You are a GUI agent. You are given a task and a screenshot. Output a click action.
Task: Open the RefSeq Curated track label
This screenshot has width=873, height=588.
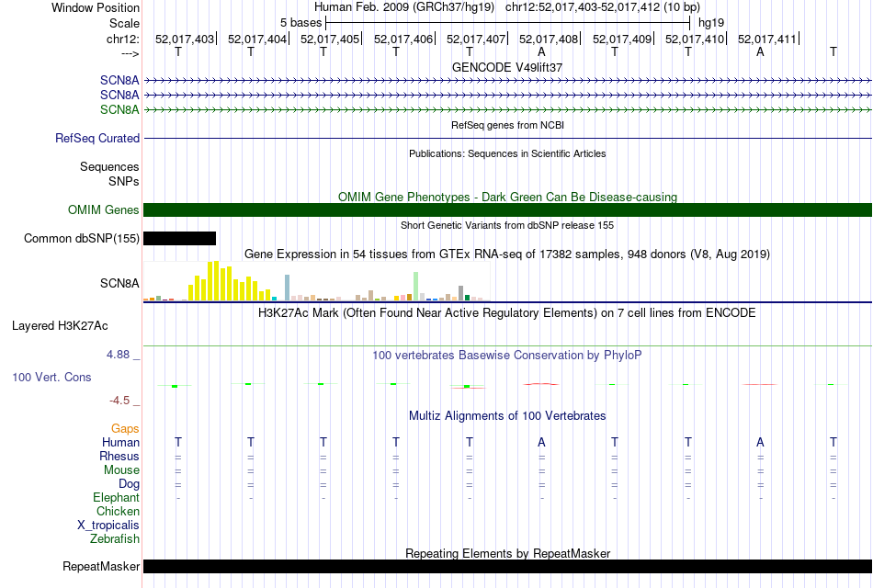point(97,138)
